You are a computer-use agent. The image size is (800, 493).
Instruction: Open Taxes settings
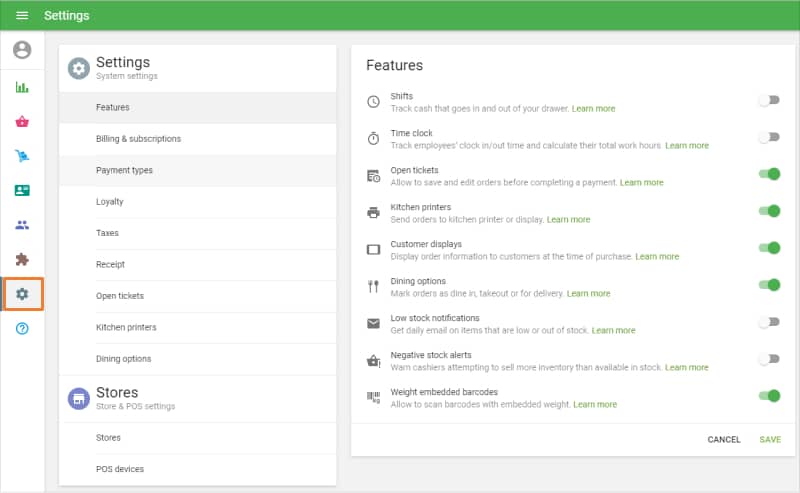click(197, 233)
